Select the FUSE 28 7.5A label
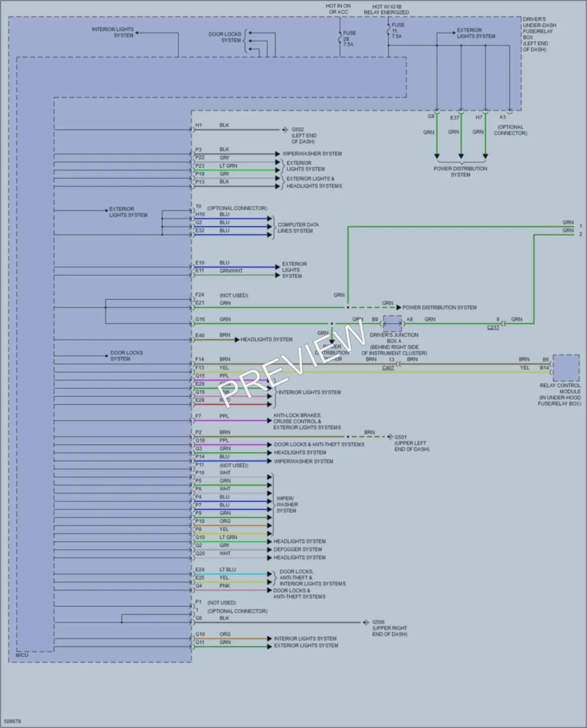This screenshot has height=728, width=587. [x=349, y=39]
